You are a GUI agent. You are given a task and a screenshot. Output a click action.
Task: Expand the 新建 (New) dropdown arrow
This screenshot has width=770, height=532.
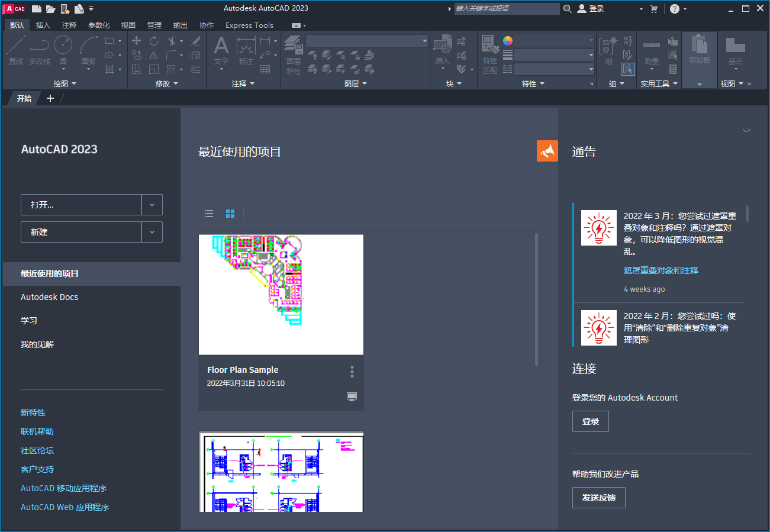click(152, 231)
